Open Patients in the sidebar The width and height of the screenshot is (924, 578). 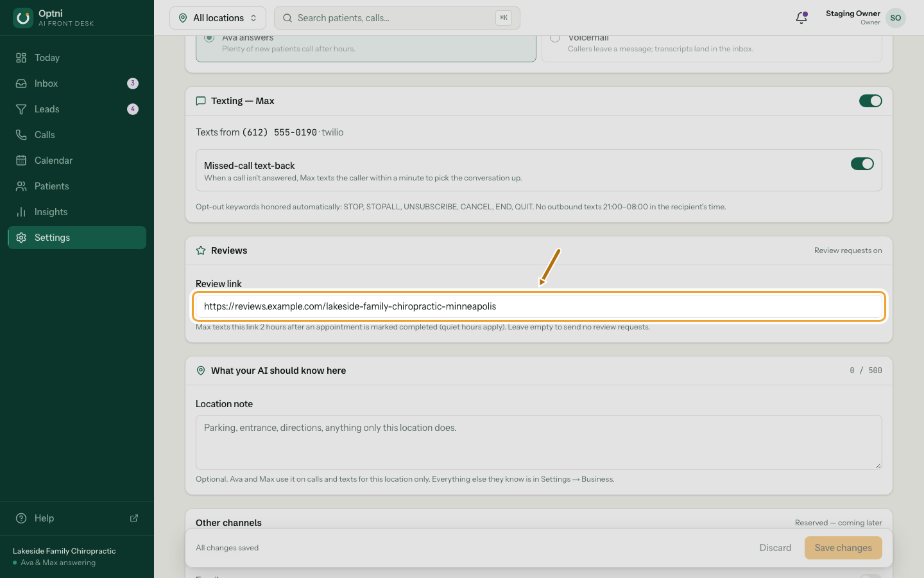coord(77,186)
